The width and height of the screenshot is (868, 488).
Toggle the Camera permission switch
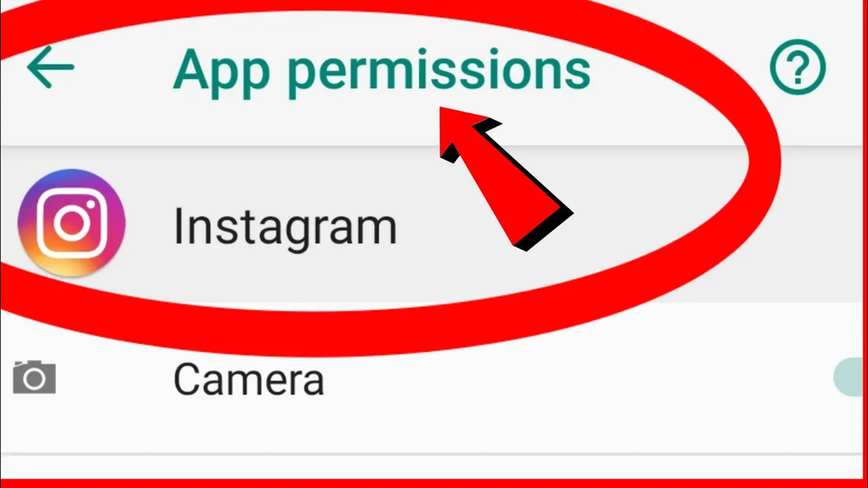pos(850,378)
